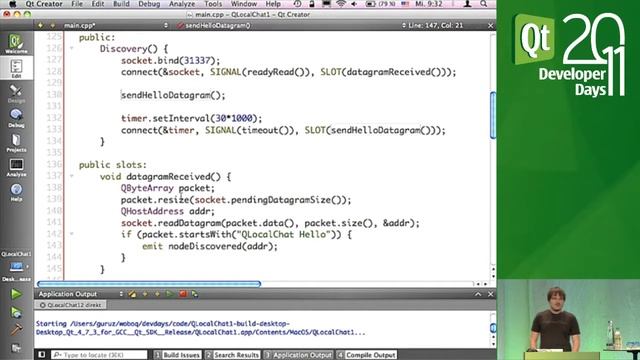Click the editor horizontal scrollbar
This screenshot has height=360, width=640.
coord(149,283)
